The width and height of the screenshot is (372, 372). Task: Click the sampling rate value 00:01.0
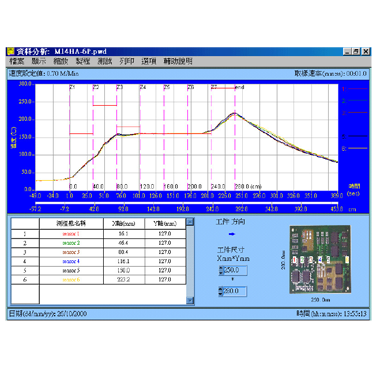(x=356, y=73)
